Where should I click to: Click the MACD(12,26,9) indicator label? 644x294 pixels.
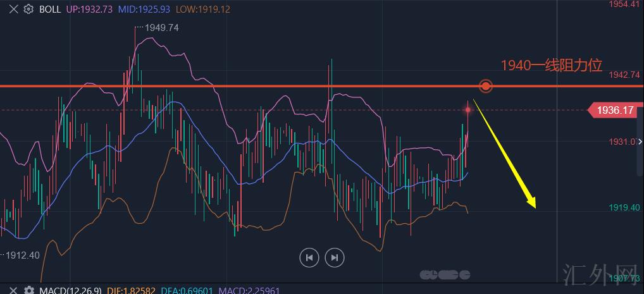click(71, 290)
